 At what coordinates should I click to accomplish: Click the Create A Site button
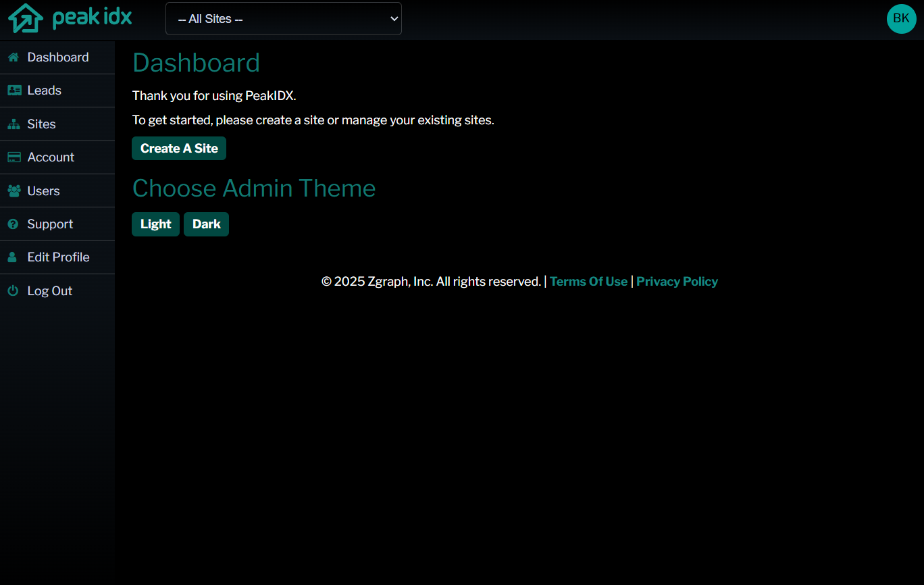(x=178, y=148)
